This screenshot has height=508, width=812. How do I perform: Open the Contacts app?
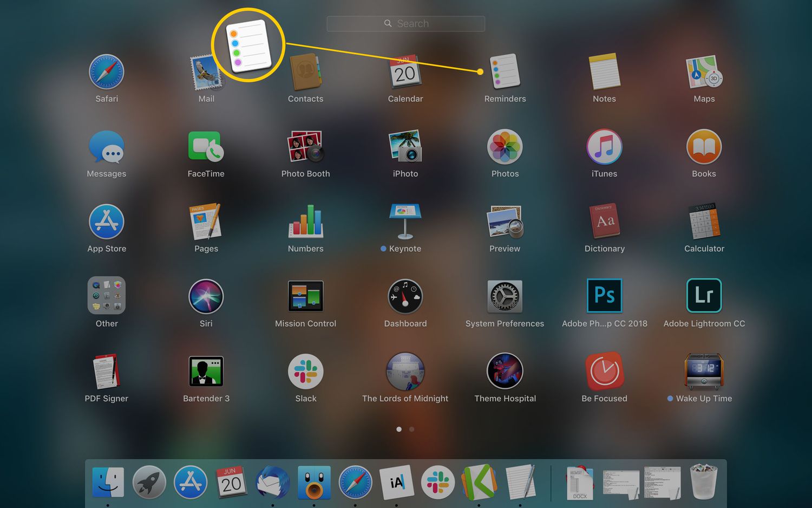coord(306,71)
